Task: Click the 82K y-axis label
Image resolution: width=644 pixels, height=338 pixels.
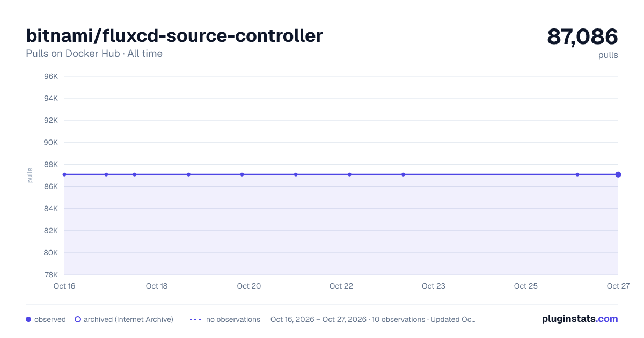Action: (x=50, y=231)
